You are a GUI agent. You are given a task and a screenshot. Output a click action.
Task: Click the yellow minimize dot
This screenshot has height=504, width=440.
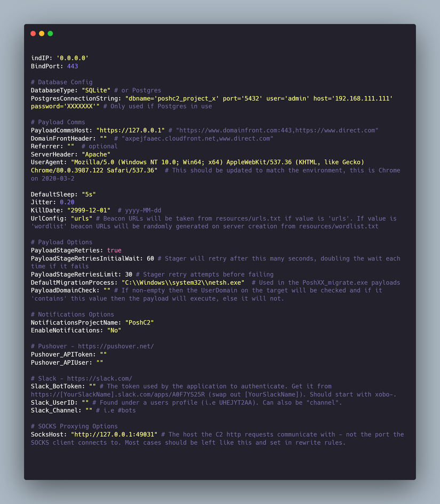pos(42,34)
